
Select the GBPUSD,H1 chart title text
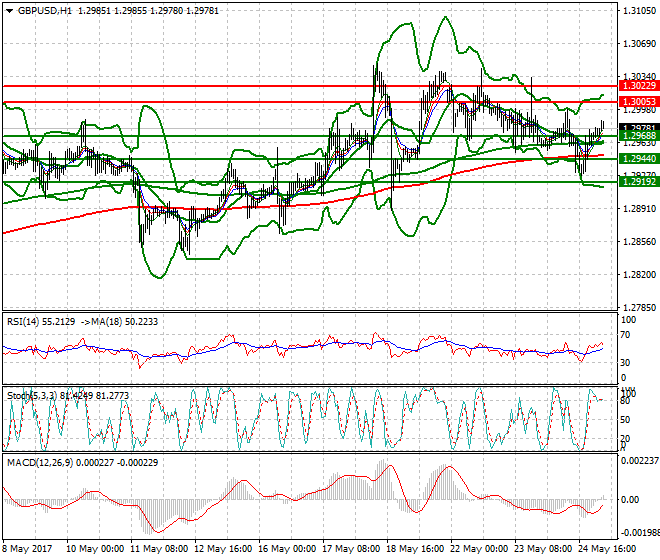[45, 11]
